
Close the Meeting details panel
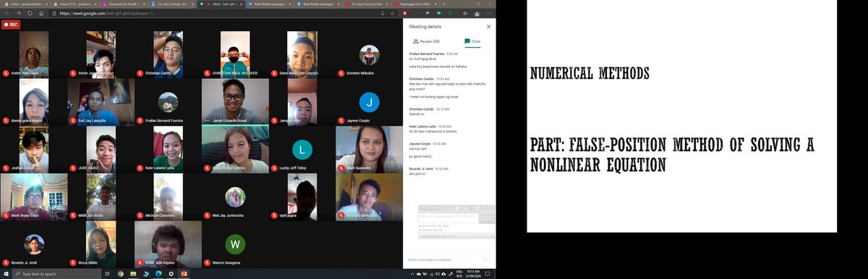(x=488, y=26)
